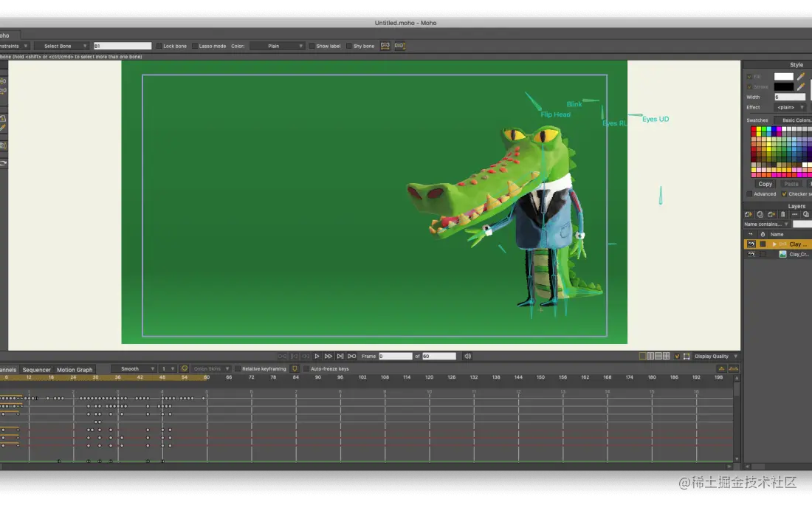Click the current Frame number field
This screenshot has height=505, width=812.
click(395, 357)
